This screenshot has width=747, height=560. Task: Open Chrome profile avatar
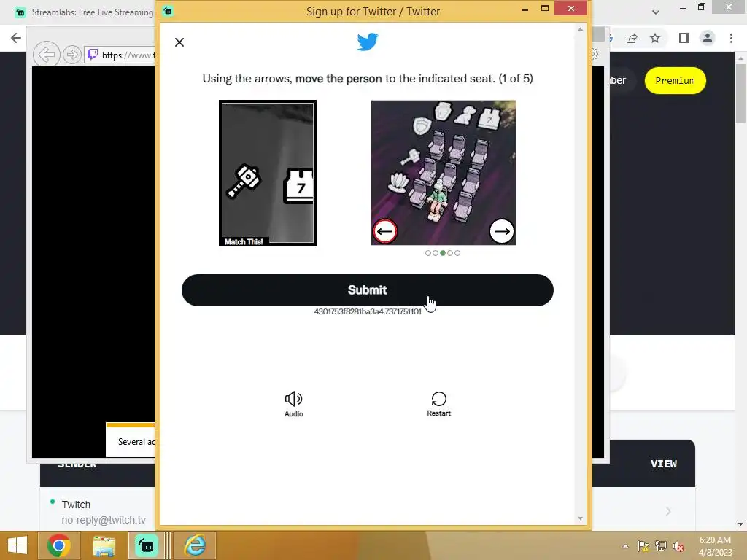(708, 38)
